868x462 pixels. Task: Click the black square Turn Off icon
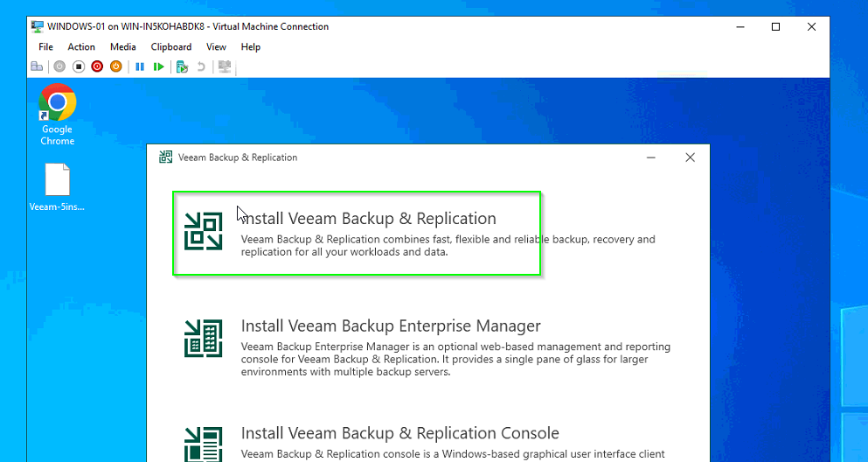click(x=79, y=67)
